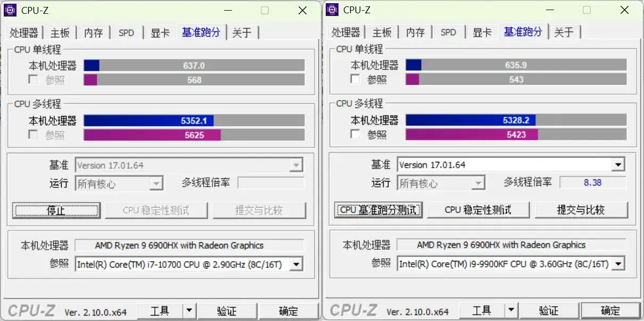This screenshot has height=321, width=644.
Task: Open 内存 tab in right window
Action: (x=415, y=32)
